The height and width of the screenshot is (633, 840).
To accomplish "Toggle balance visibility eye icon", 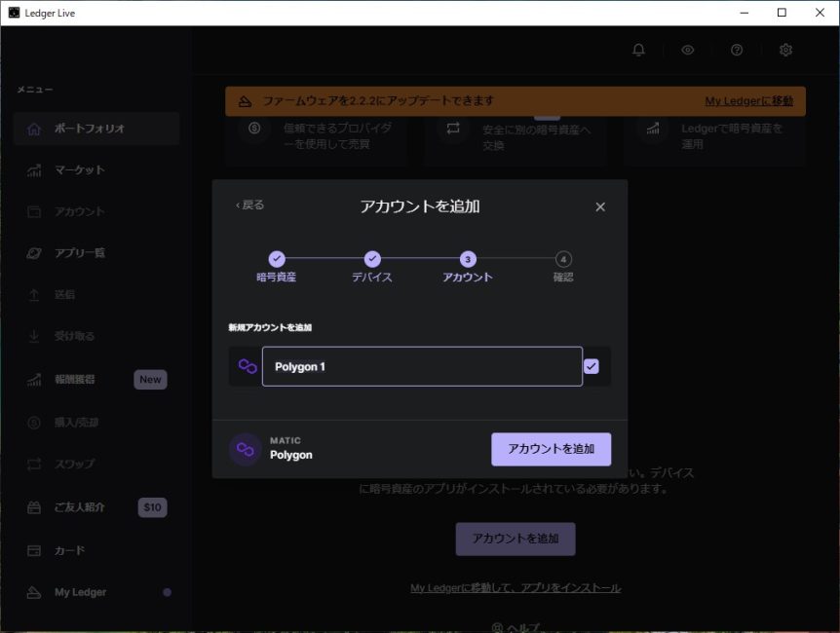I will 688,50.
